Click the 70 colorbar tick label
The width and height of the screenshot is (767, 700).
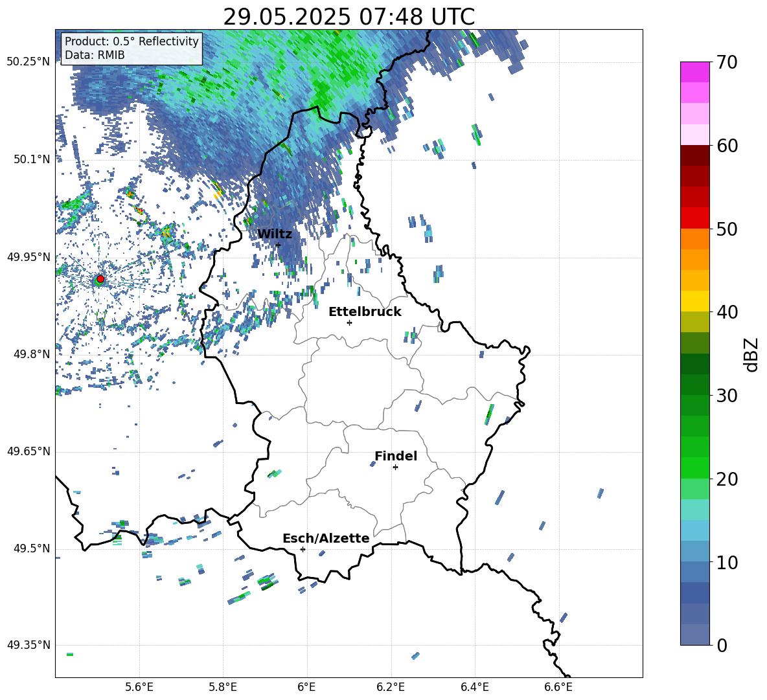coord(727,63)
